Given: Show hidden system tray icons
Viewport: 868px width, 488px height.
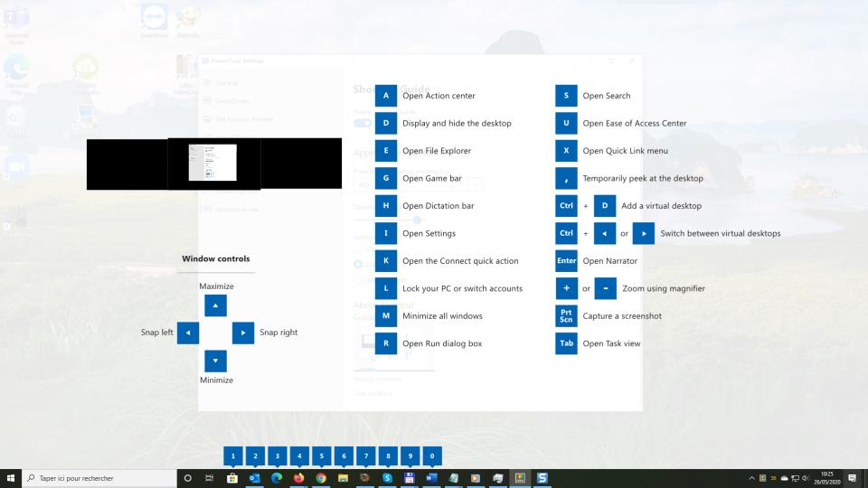Looking at the screenshot, I should [x=751, y=478].
